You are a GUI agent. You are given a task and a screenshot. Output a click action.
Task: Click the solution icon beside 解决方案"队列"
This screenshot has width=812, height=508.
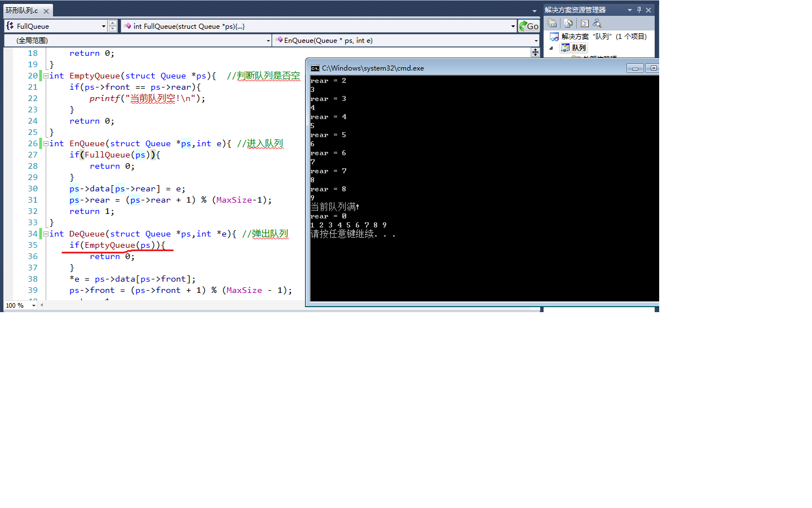coord(554,37)
